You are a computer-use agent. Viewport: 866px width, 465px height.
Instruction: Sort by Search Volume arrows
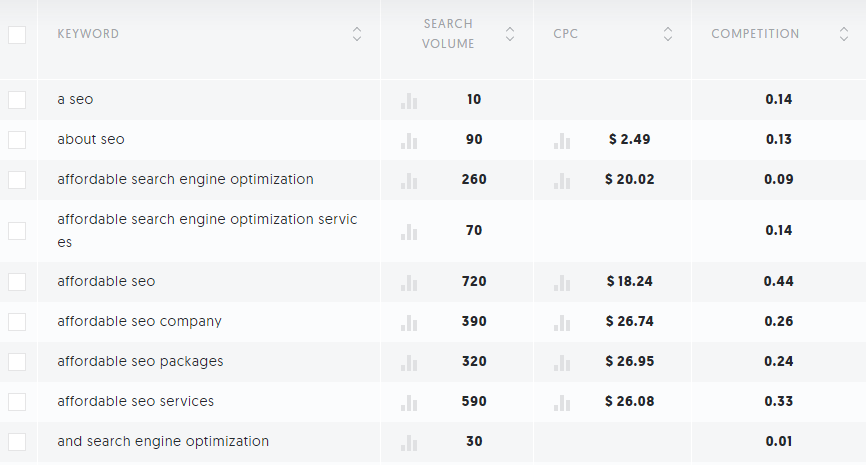pos(510,34)
